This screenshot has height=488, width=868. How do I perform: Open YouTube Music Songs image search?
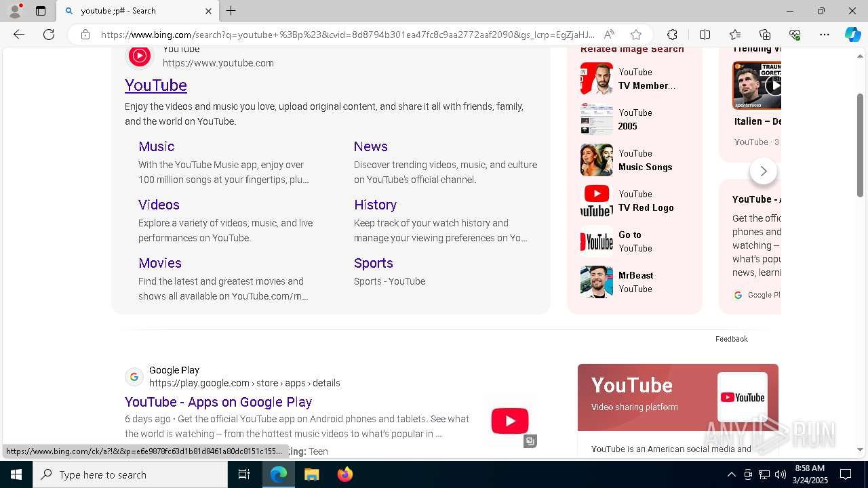point(634,160)
